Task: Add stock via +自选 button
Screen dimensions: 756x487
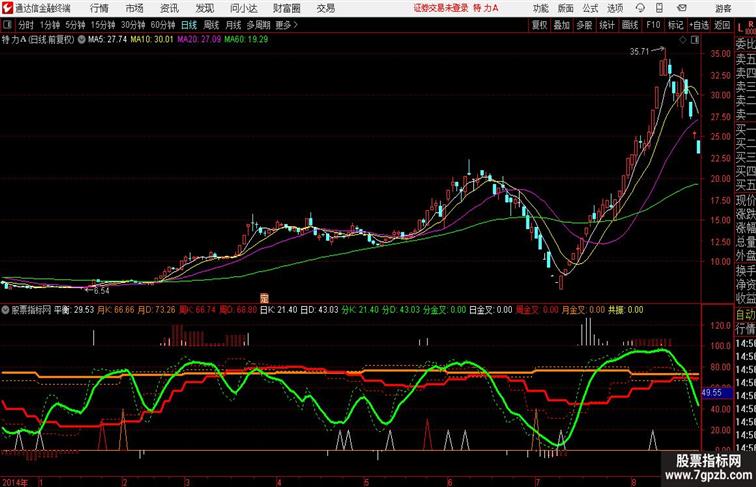Action: 699,25
